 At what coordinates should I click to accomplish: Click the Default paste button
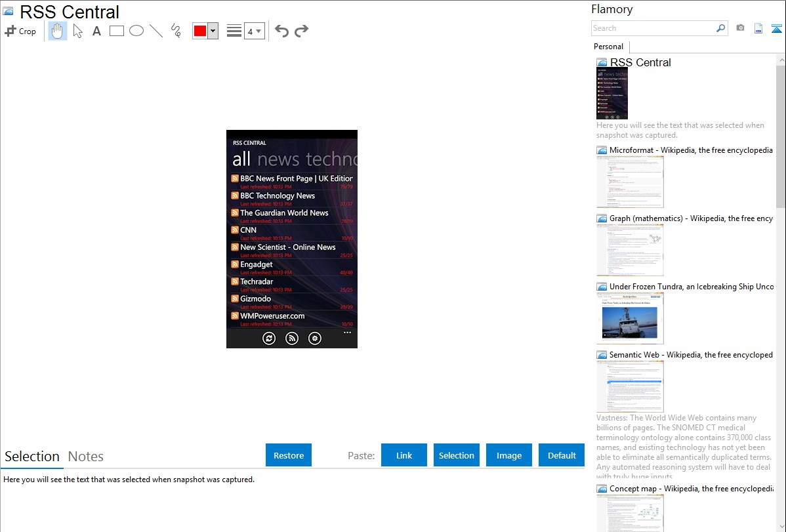pyautogui.click(x=562, y=455)
